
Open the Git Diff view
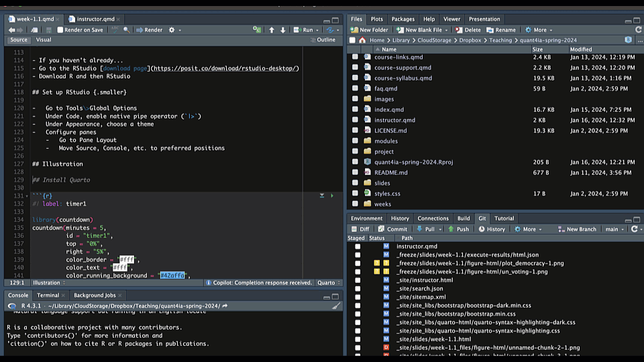360,229
